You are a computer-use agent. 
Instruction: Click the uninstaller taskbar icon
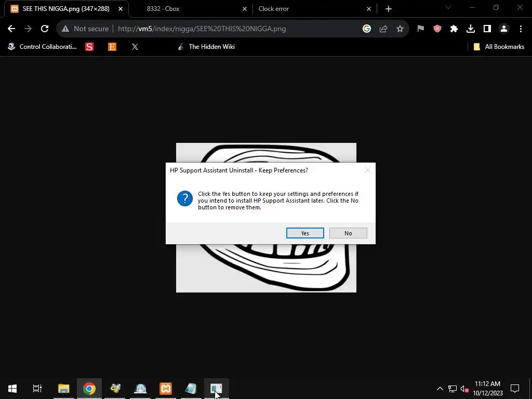pos(216,388)
